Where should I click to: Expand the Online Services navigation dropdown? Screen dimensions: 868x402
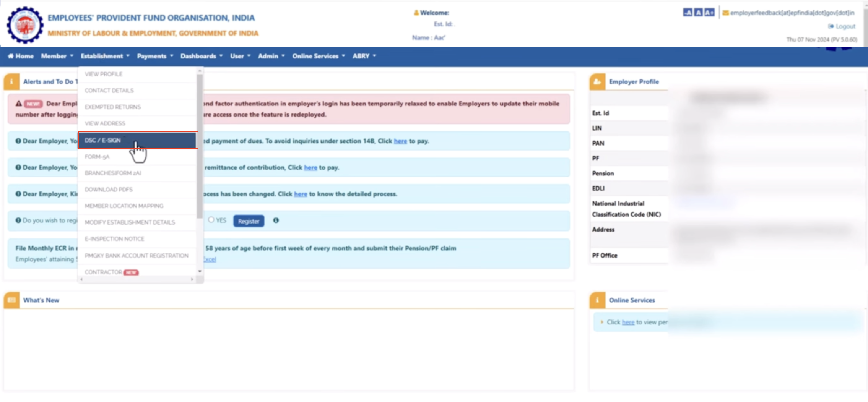pos(319,56)
